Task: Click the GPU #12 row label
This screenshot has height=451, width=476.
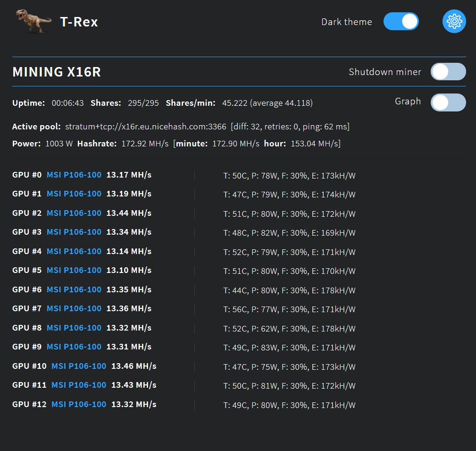Action: click(x=29, y=405)
